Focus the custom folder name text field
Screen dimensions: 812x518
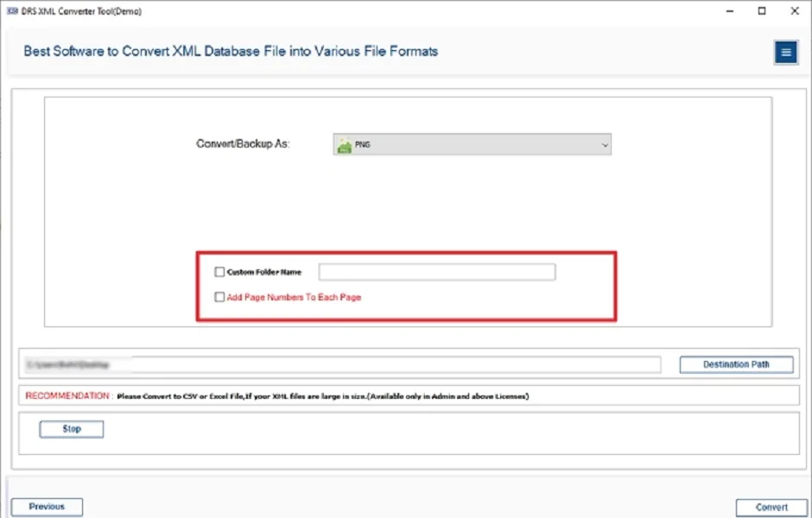436,272
